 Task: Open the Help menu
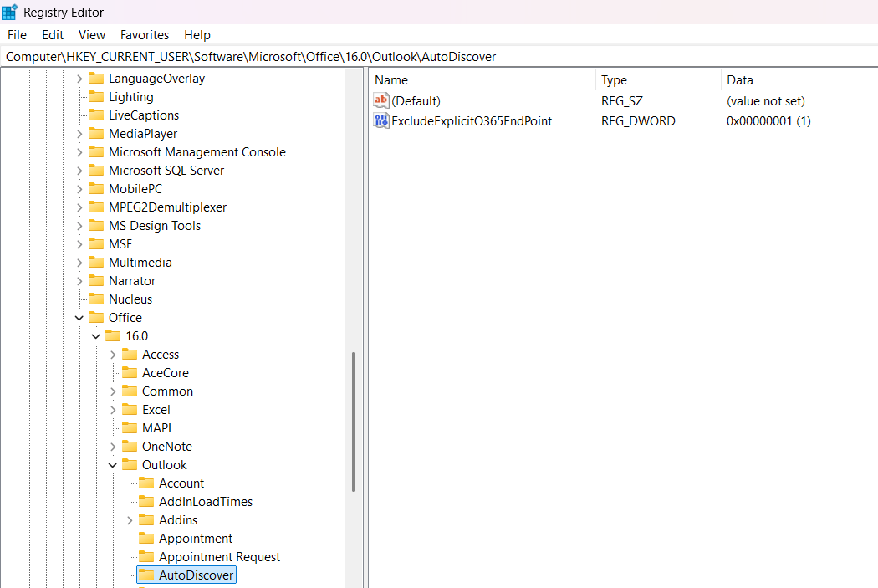[x=197, y=35]
